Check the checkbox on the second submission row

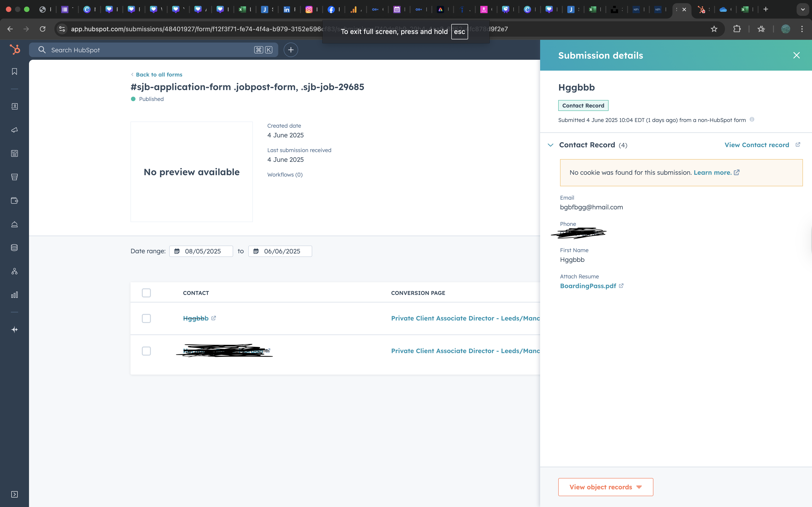pos(146,351)
